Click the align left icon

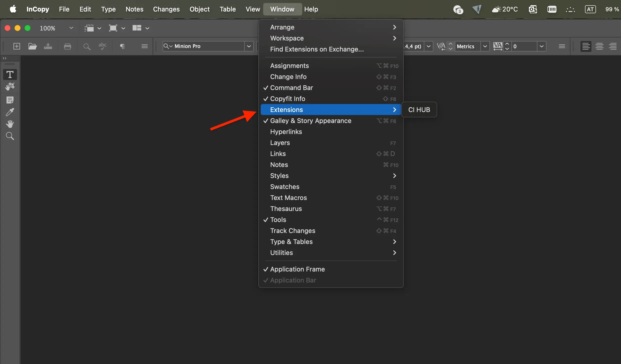(586, 46)
